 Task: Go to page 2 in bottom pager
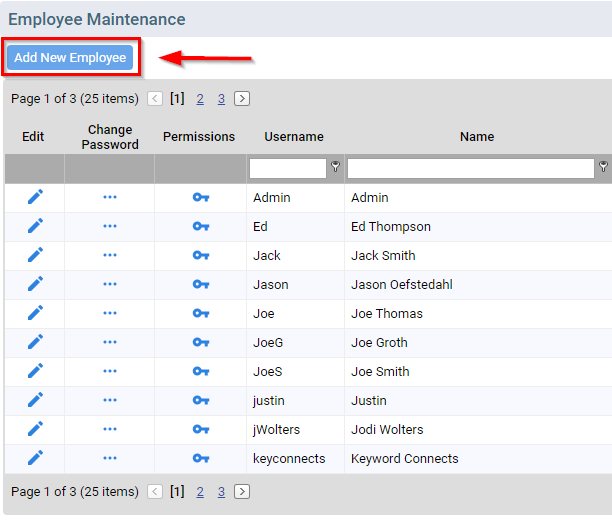click(x=200, y=492)
